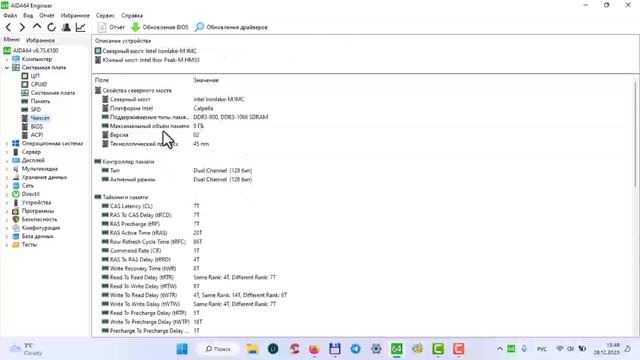Image resolution: width=640 pixels, height=360 pixels.
Task: Select Чипсет item in tree
Action: (40, 118)
